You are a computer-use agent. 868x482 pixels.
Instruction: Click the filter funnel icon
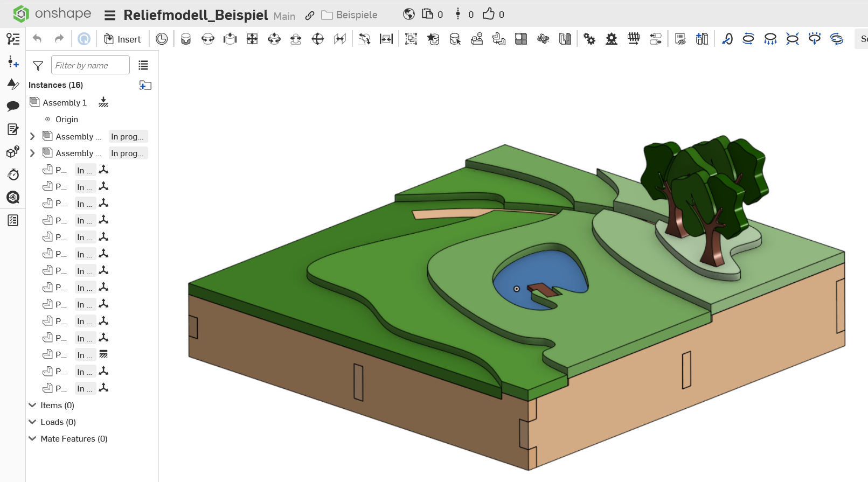tap(38, 66)
